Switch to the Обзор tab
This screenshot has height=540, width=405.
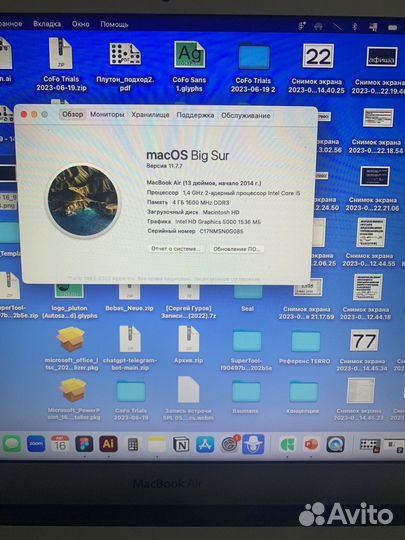coord(72,114)
